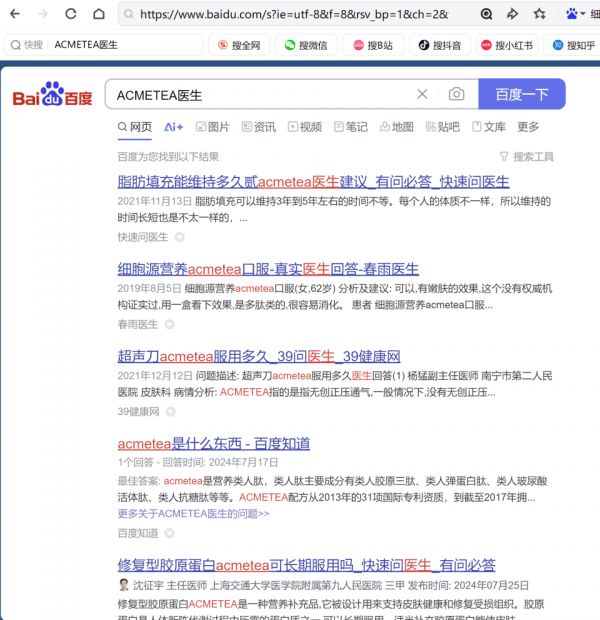Screen dimensions: 600x620
Task: Bookmark page with the star icon
Action: [539, 14]
